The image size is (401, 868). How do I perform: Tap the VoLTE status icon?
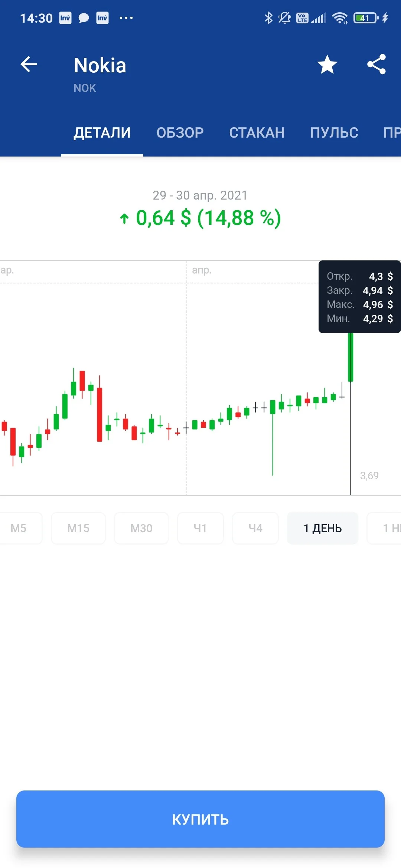tap(302, 18)
